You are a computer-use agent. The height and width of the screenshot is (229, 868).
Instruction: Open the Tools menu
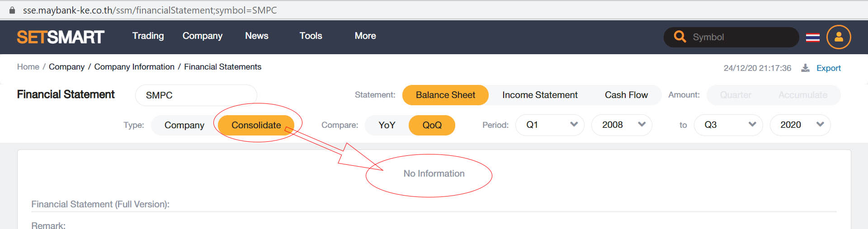tap(311, 36)
